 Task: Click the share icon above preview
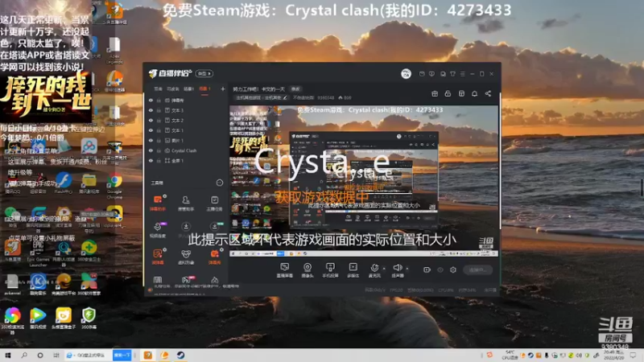pyautogui.click(x=488, y=93)
